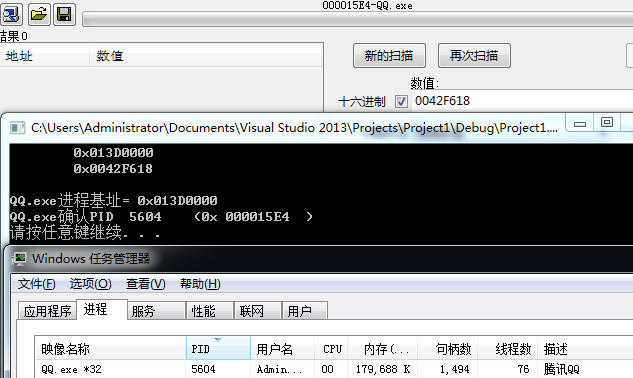Viewport: 633px width, 378px height.
Task: Click the Task Manager window icon
Action: [19, 258]
